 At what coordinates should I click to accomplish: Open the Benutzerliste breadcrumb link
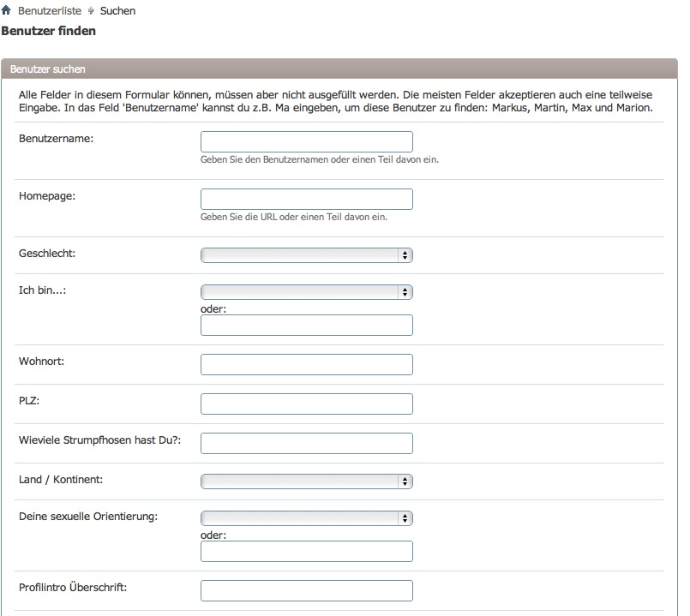point(50,11)
